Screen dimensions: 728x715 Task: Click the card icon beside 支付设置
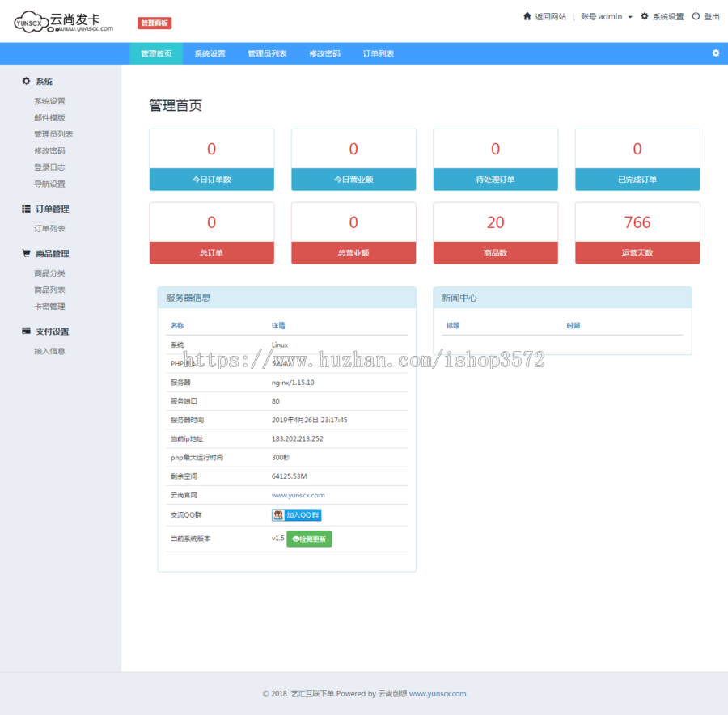coord(26,331)
